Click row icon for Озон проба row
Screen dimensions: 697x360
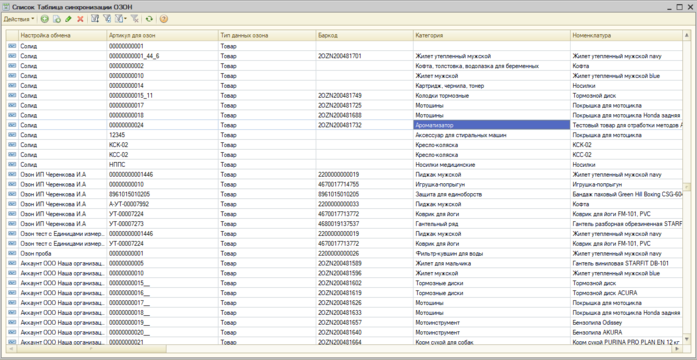point(12,253)
